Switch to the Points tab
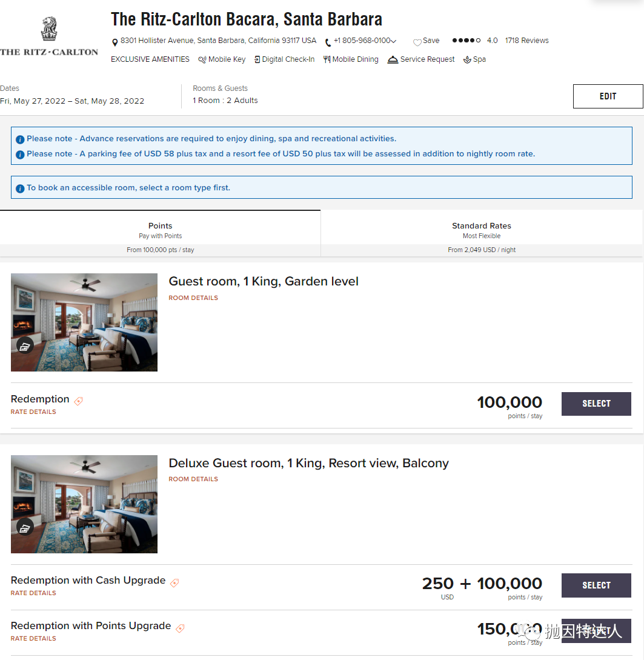Viewport: 644px width, 660px height. click(161, 233)
